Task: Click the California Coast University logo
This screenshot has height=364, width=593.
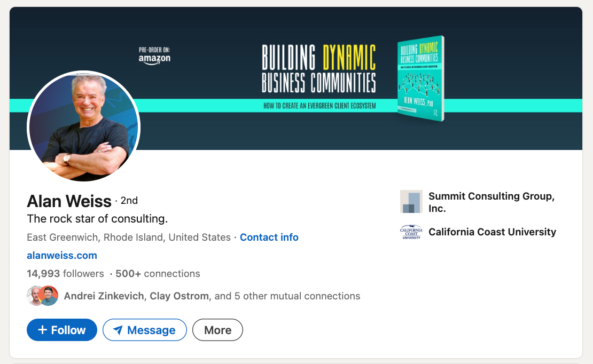Action: coord(411,232)
